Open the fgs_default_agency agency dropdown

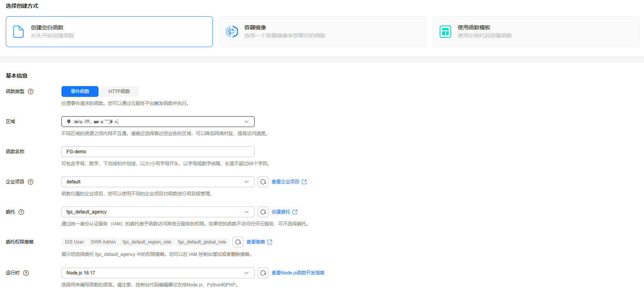[158, 212]
